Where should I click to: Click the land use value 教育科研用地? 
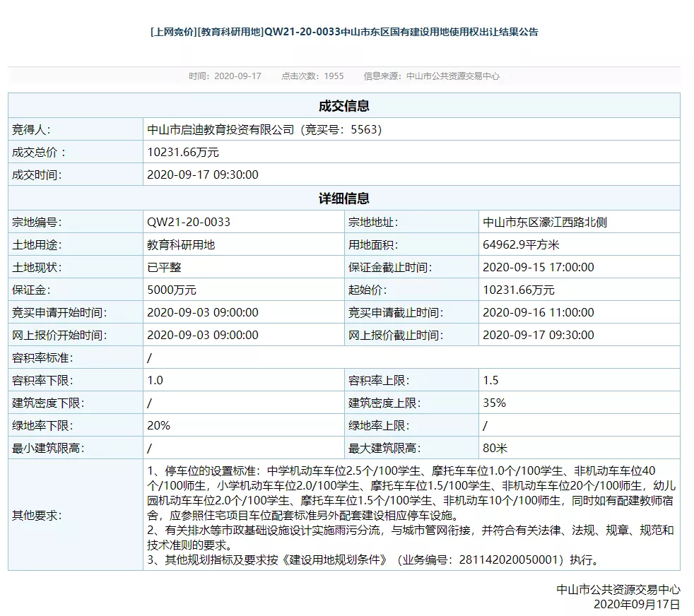point(181,244)
